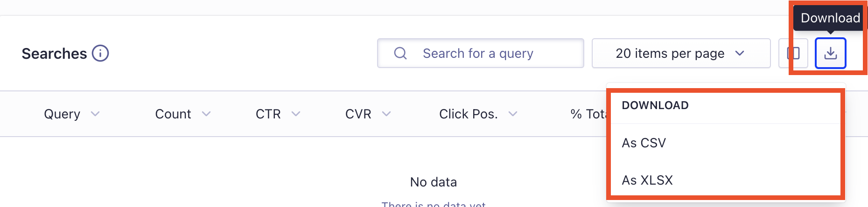Toggle sort chevron beside CVR
This screenshot has width=868, height=207.
[x=386, y=114]
